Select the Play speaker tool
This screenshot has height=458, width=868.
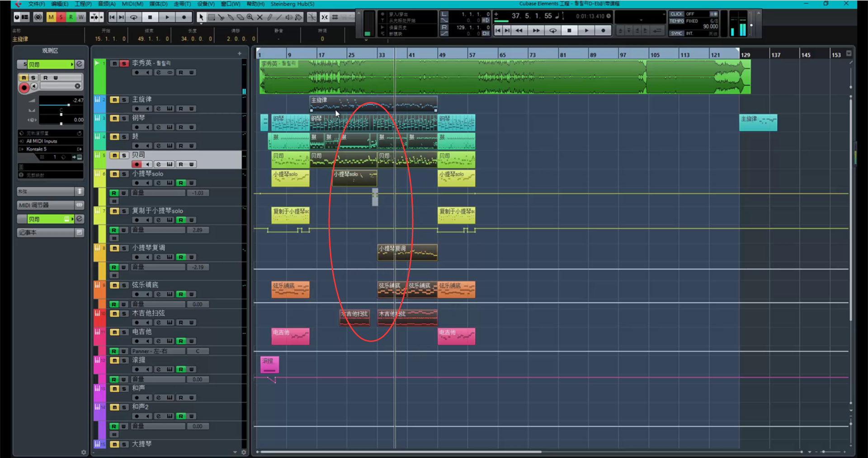(x=289, y=17)
